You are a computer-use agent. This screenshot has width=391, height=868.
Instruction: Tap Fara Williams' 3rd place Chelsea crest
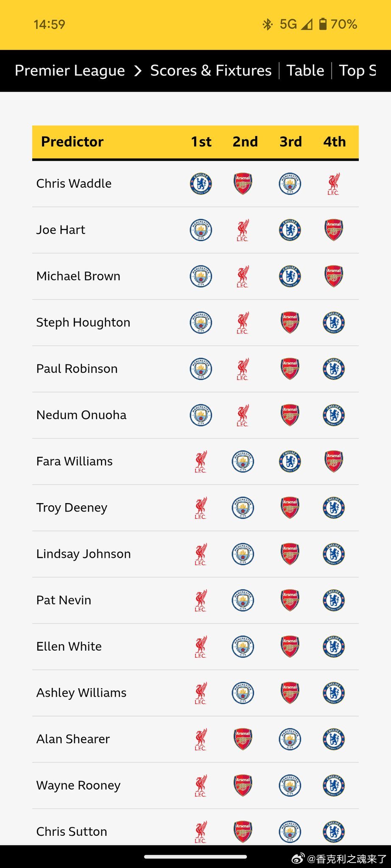(290, 461)
